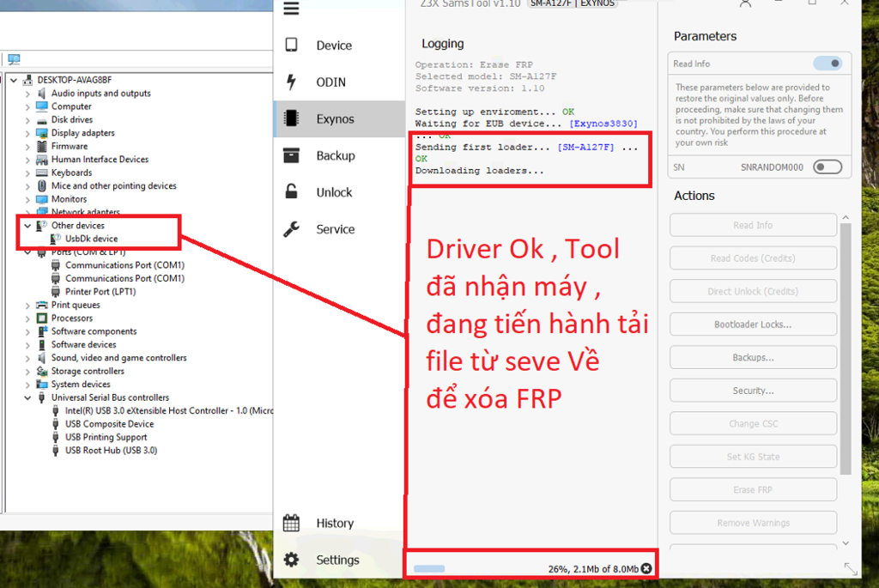Click the SNRANDOM000 serial number field
The height and width of the screenshot is (588, 879).
point(772,167)
